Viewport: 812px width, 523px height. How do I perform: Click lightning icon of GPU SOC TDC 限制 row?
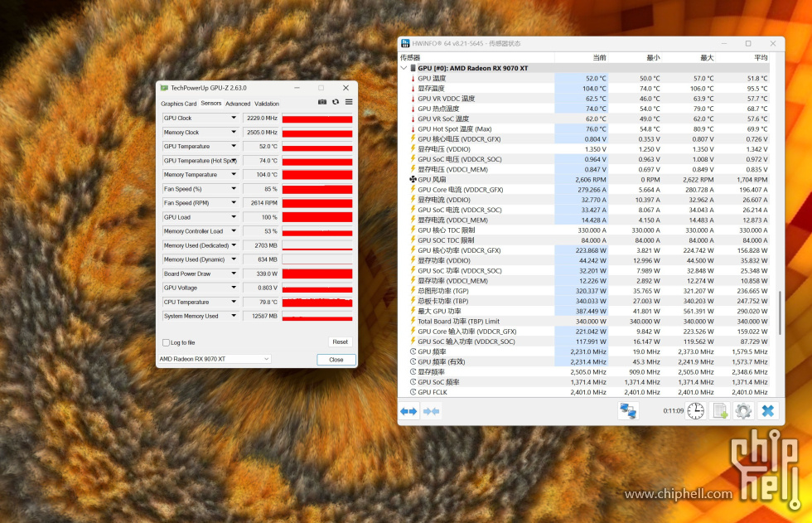click(413, 240)
